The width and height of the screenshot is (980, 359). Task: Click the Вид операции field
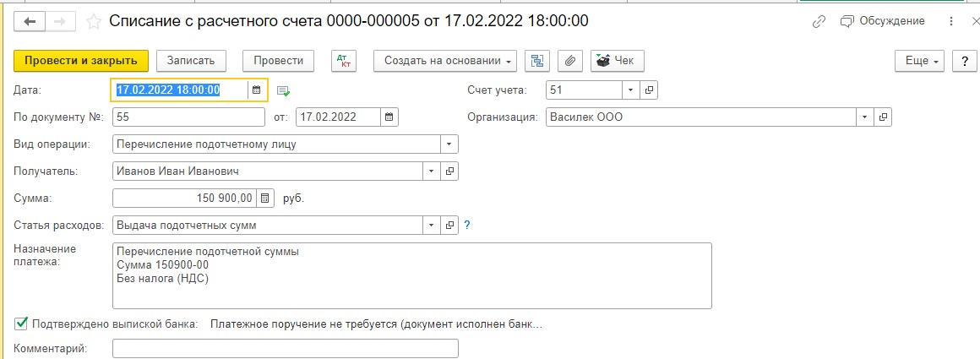point(277,144)
